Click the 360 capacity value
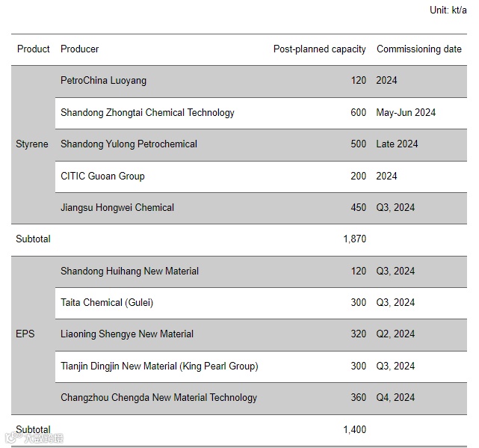 359,398
